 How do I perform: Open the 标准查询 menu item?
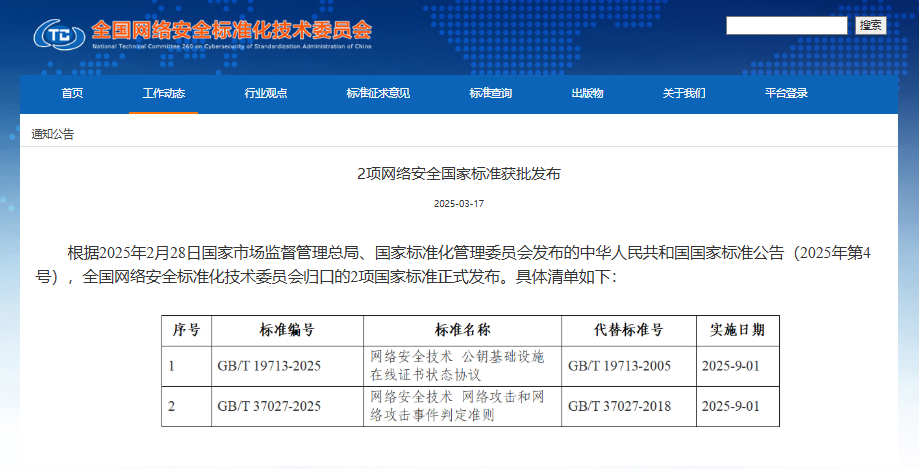coord(491,93)
